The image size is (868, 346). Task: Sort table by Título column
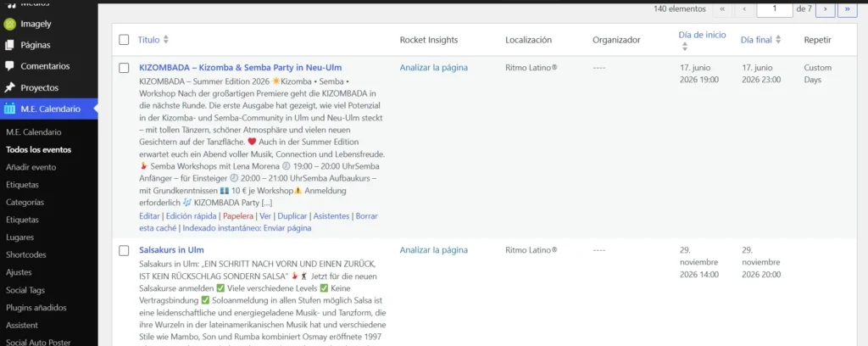tap(148, 40)
